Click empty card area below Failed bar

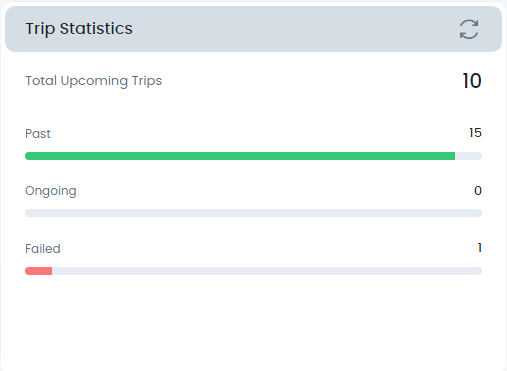pos(253,320)
